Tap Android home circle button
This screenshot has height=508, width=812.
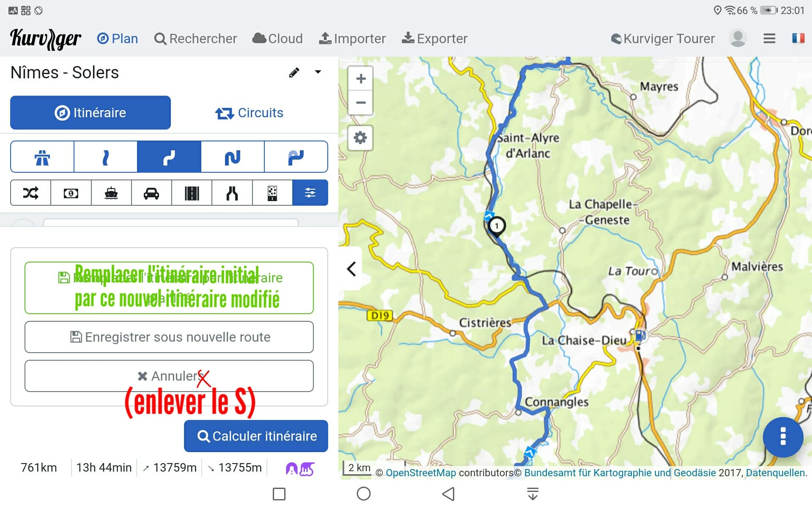[x=364, y=494]
